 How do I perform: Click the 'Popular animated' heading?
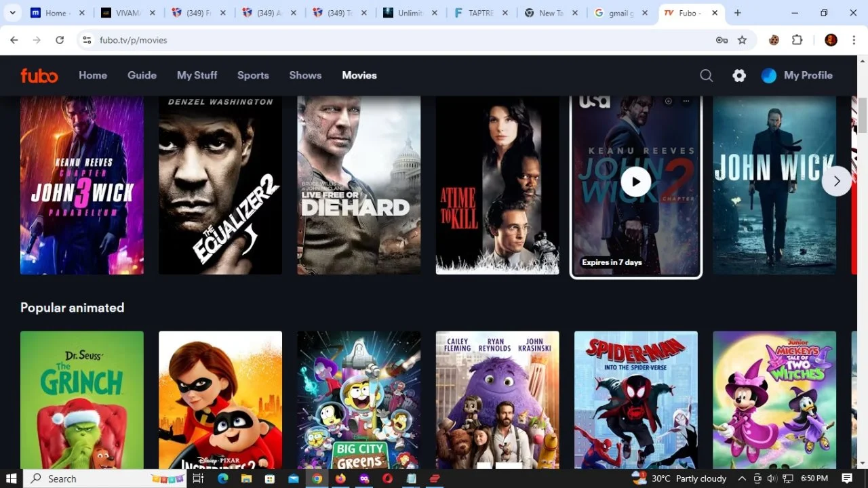(x=72, y=308)
